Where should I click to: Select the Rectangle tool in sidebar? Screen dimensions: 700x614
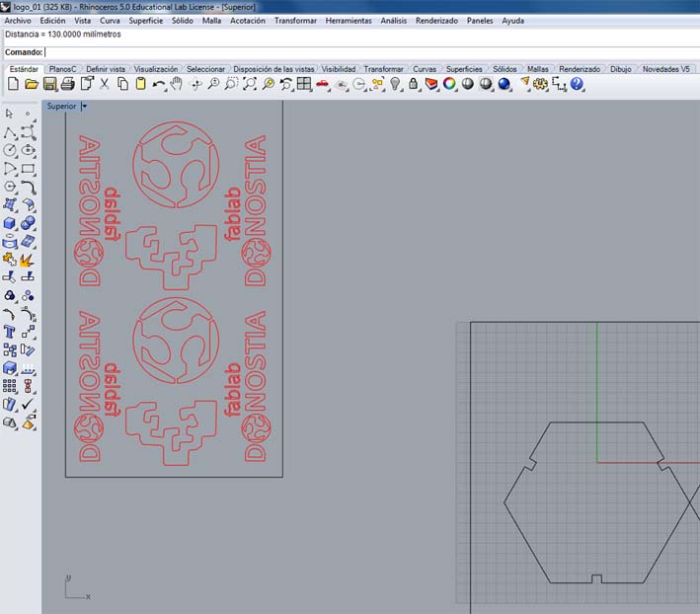pyautogui.click(x=28, y=169)
